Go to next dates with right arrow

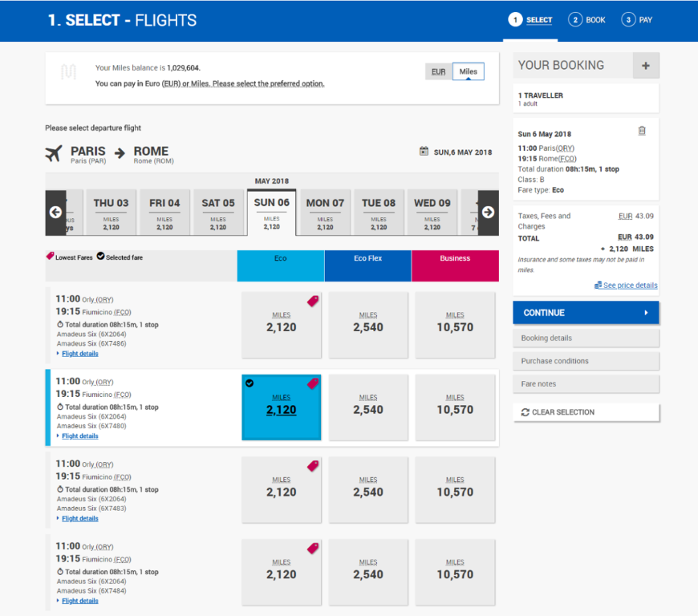click(489, 213)
